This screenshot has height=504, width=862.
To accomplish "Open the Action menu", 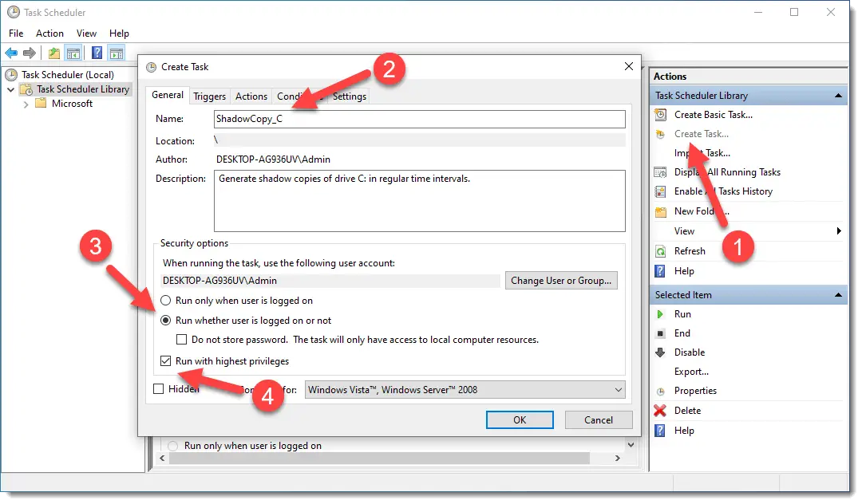I will 49,33.
